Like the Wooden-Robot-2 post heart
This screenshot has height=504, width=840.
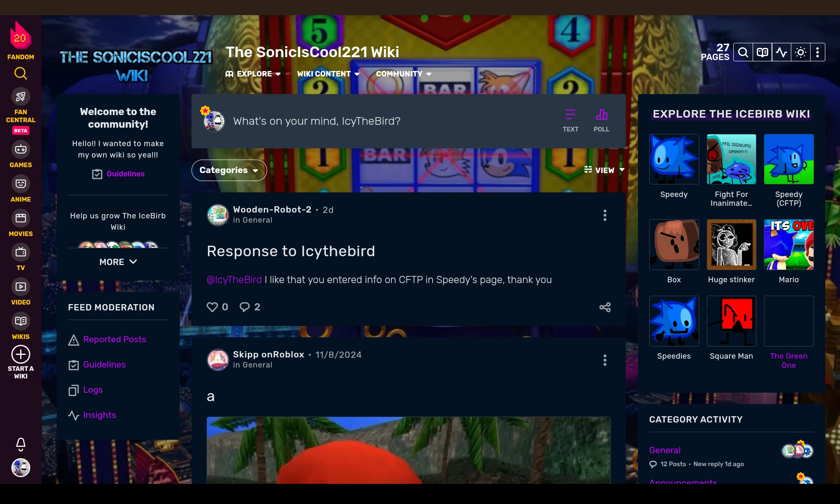[x=213, y=307]
